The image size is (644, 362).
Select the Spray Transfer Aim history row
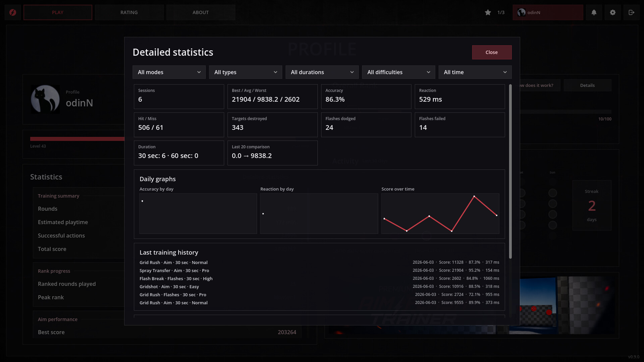(319, 270)
